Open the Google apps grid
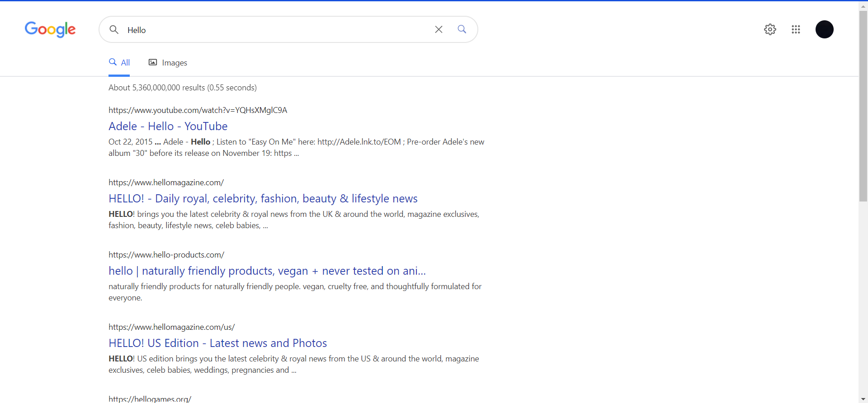Viewport: 868px width, 403px height. coord(796,29)
